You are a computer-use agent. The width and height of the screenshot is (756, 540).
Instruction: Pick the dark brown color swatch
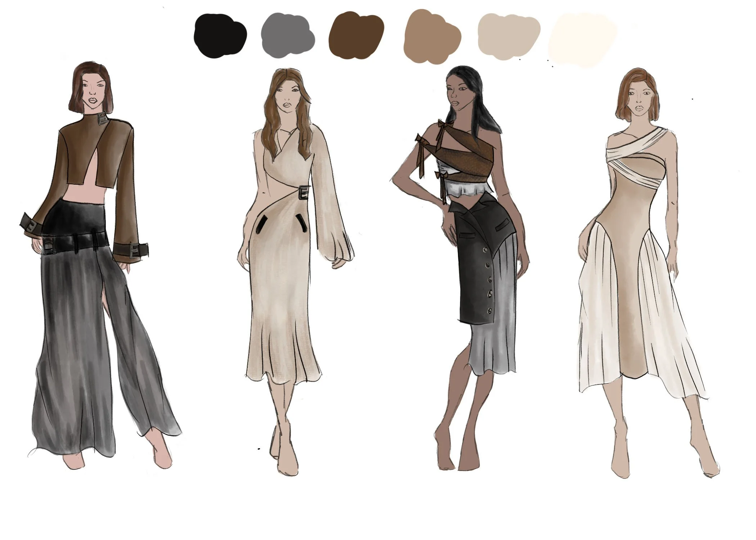(x=356, y=35)
